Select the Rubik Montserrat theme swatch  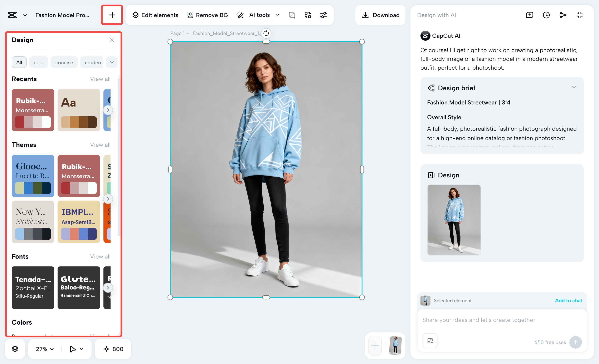tap(79, 176)
